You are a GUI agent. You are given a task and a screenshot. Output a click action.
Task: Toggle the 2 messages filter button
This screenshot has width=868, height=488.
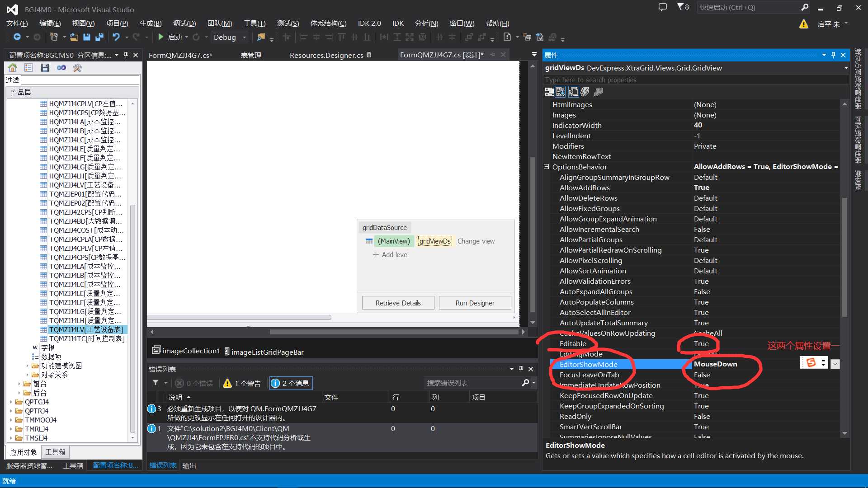pyautogui.click(x=291, y=383)
